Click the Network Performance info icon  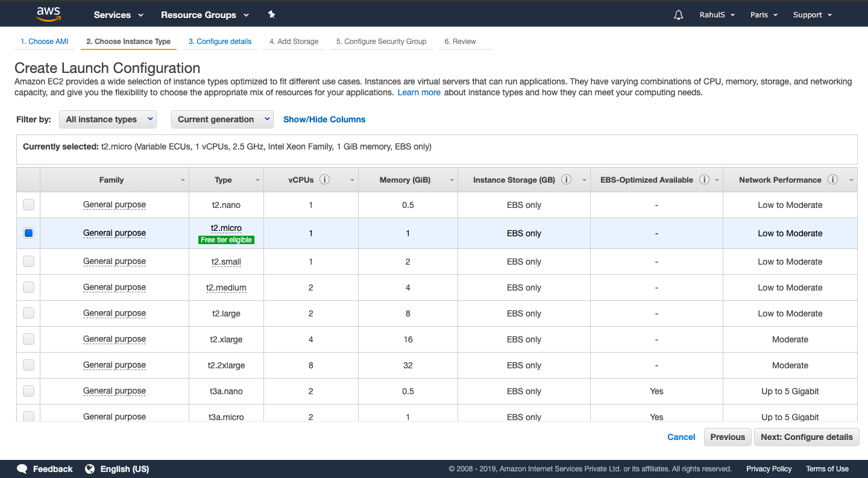tap(832, 179)
